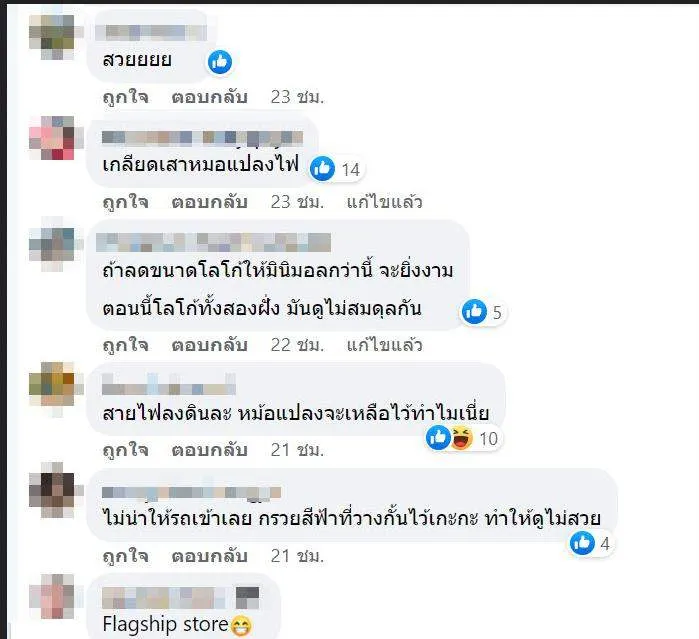
Task: View the 5 likes reaction on the logo comment
Action: coord(482,312)
